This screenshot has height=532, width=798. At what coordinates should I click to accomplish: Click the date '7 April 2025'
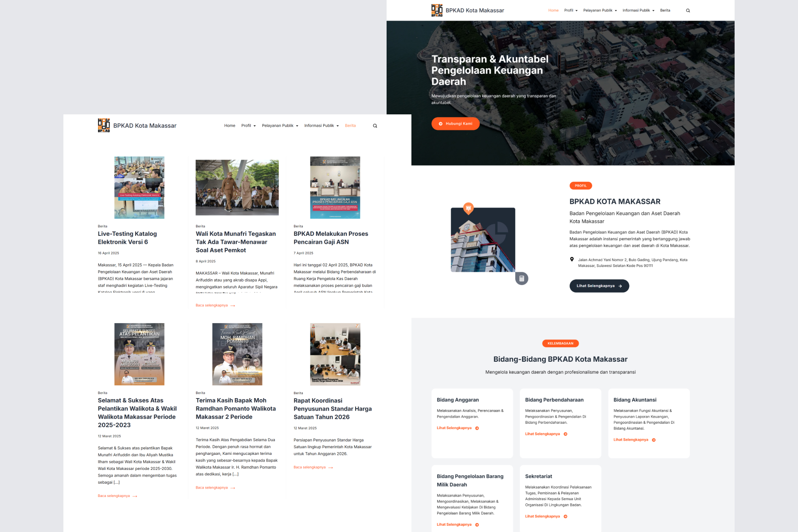click(x=303, y=253)
